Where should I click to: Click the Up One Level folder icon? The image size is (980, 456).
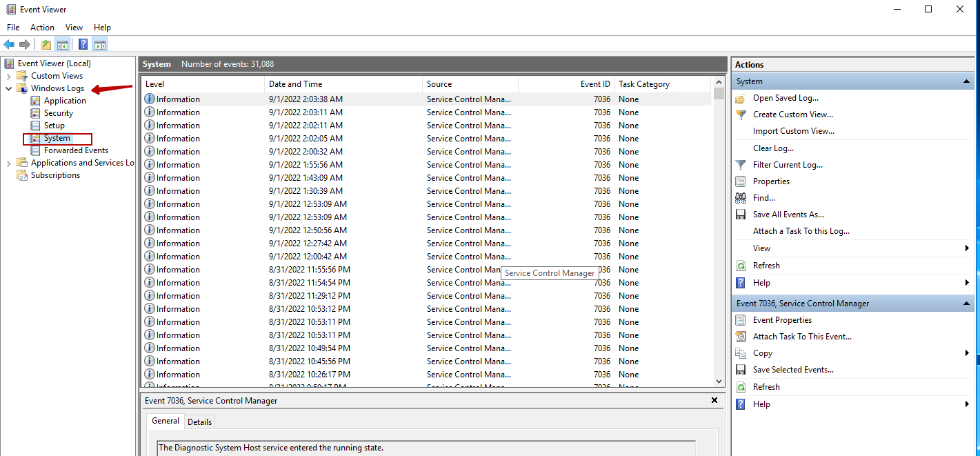(x=46, y=45)
